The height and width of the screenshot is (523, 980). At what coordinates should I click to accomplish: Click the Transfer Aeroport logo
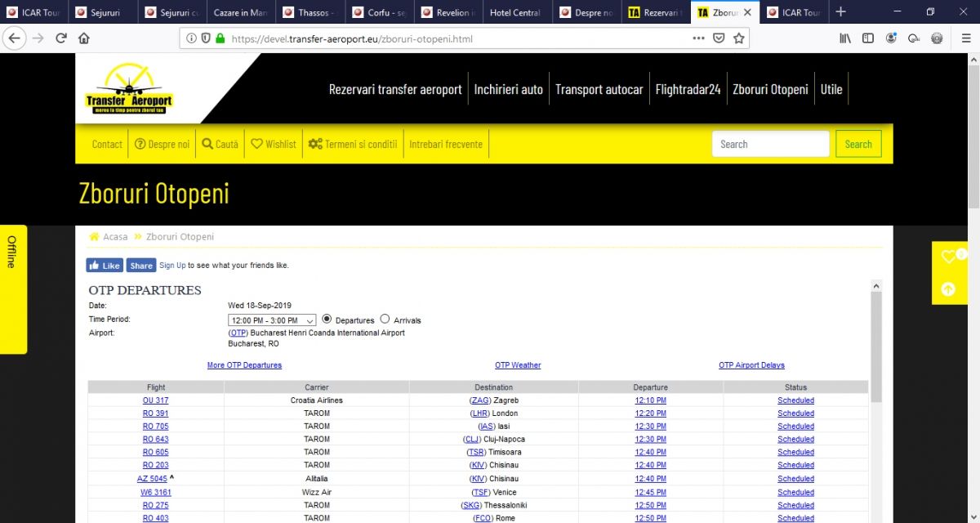pos(129,89)
